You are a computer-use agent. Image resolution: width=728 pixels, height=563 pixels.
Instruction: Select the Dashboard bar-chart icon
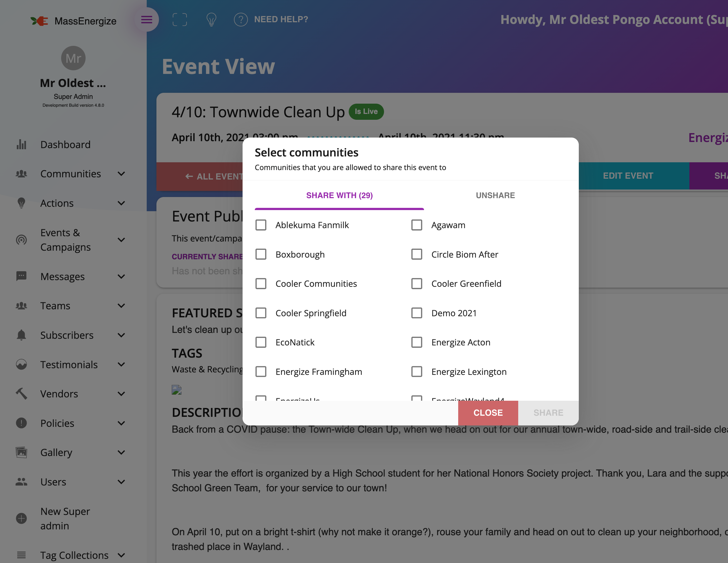click(21, 144)
